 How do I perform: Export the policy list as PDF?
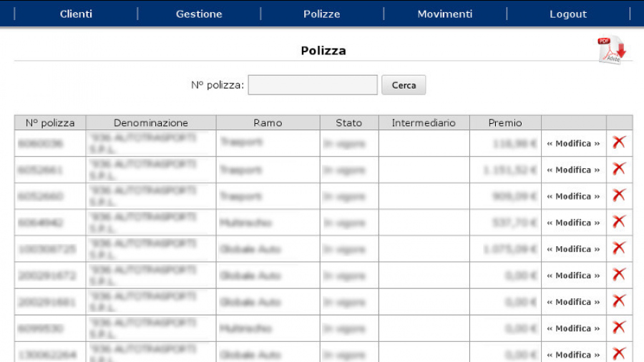611,49
